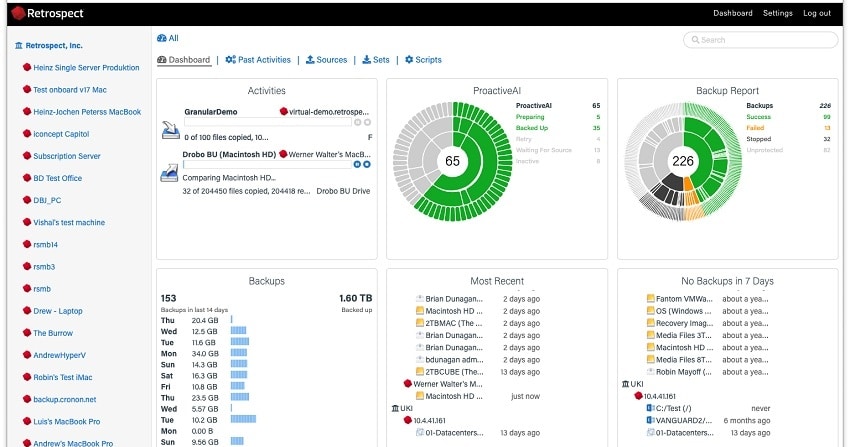Viewport: 850px width, 447px height.
Task: Open Settings from the top bar
Action: coord(777,13)
